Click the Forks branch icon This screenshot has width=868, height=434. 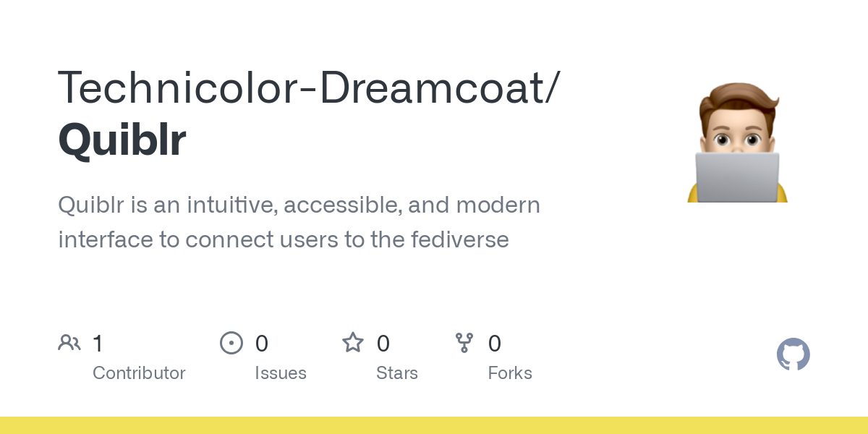click(464, 343)
